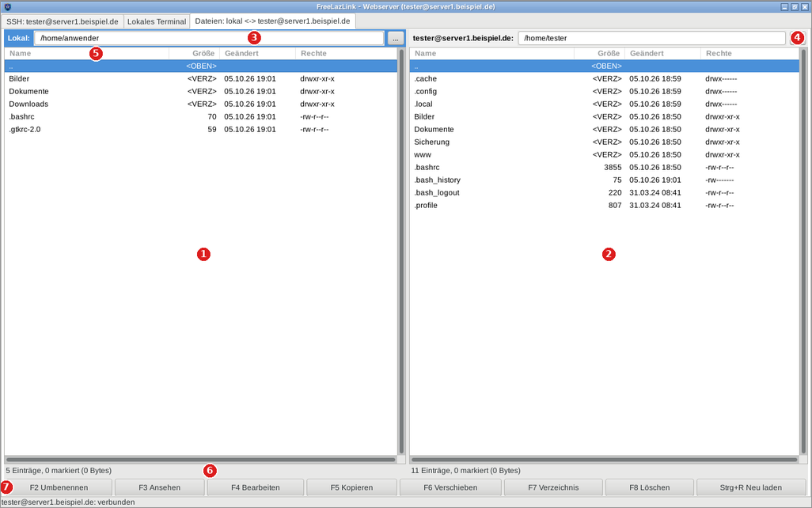
Task: Select the remote .local directory
Action: click(x=605, y=104)
